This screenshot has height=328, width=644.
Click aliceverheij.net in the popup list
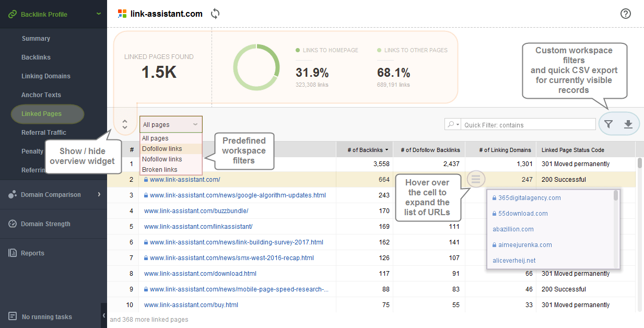pyautogui.click(x=514, y=261)
